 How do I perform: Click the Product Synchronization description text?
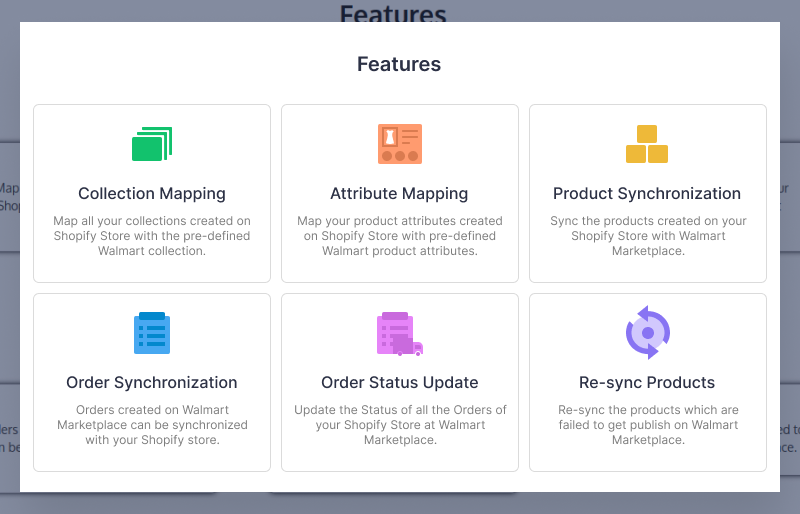click(x=648, y=236)
